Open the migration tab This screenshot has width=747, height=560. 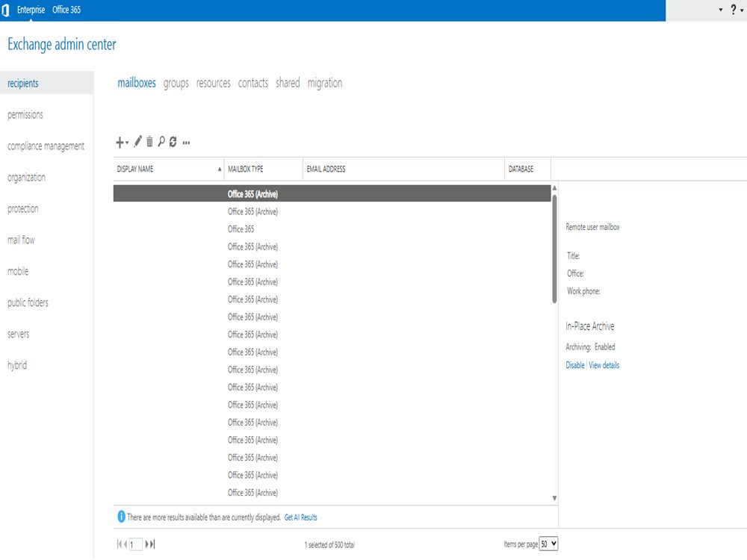[x=325, y=84]
